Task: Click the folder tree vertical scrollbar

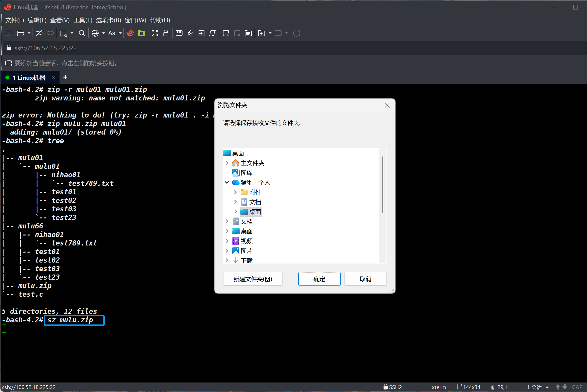Action: click(x=382, y=185)
